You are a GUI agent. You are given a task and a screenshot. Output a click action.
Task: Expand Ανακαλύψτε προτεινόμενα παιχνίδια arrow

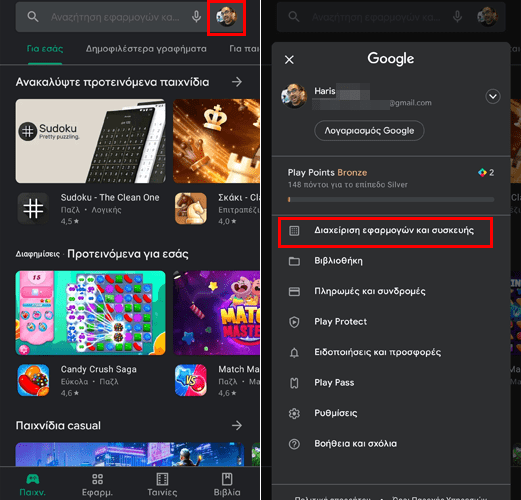point(237,82)
